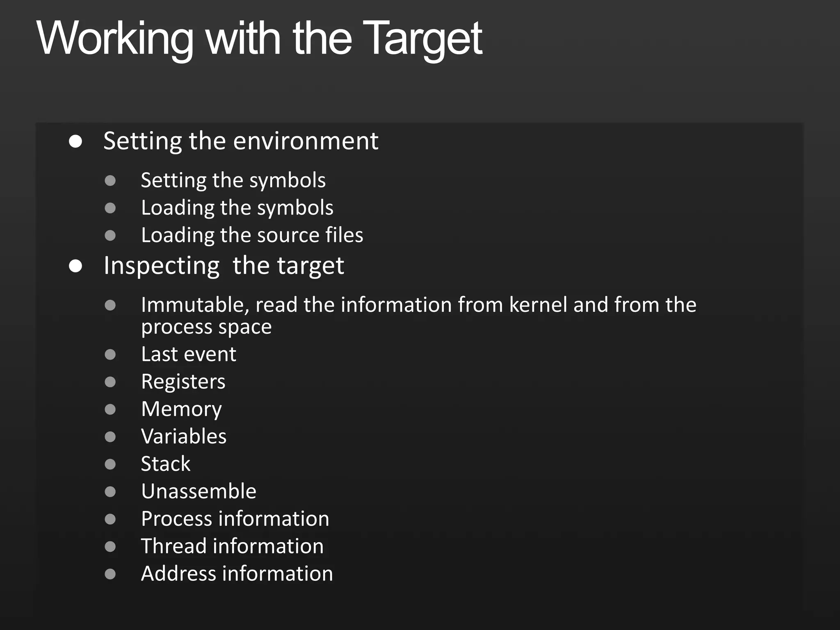
Task: Click the 'Inspecting the target' heading
Action: pyautogui.click(x=224, y=266)
